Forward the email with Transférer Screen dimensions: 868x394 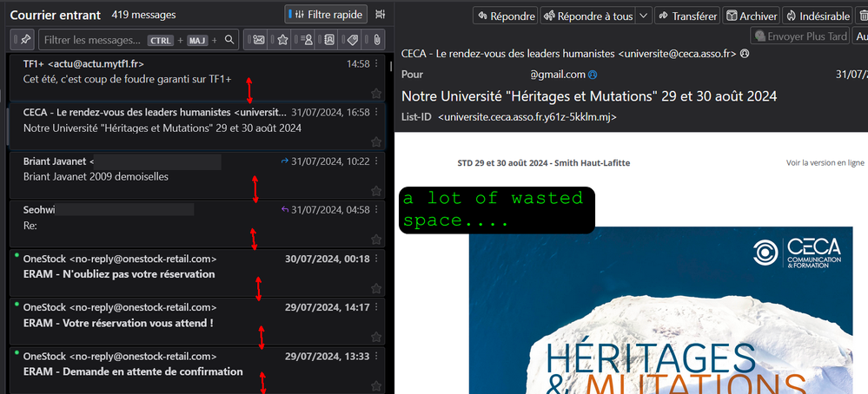687,16
